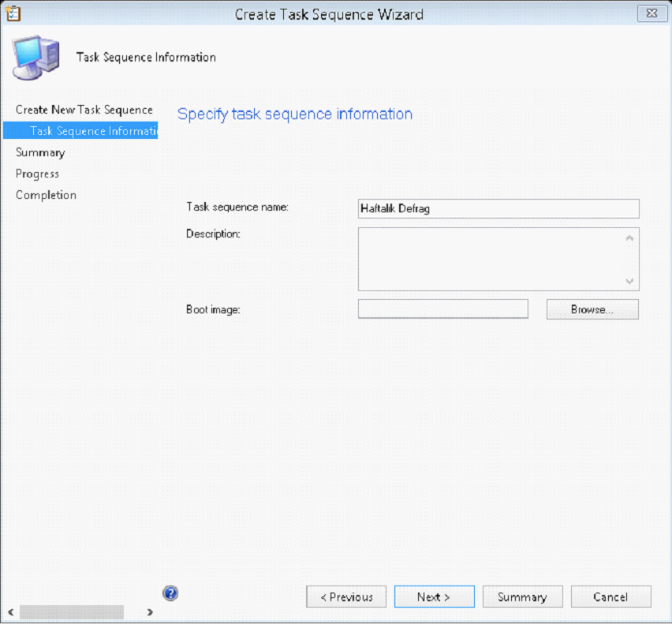Select Completion step in sidebar

pyautogui.click(x=46, y=195)
